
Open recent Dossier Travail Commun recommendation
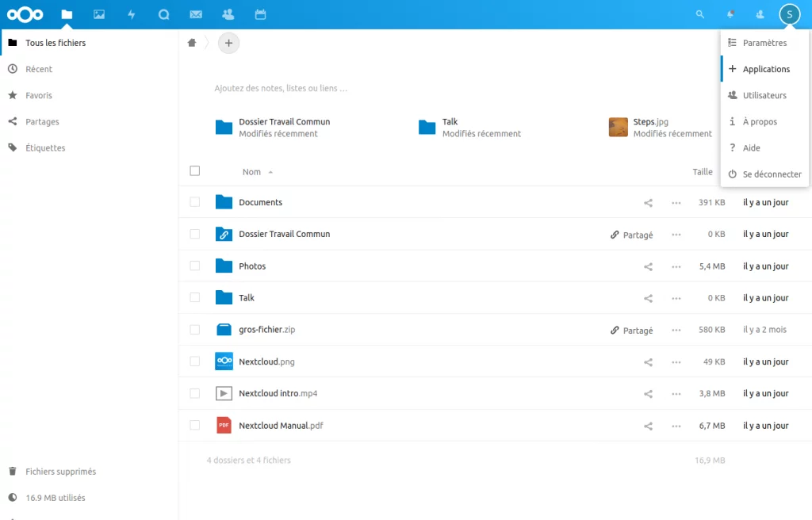273,128
